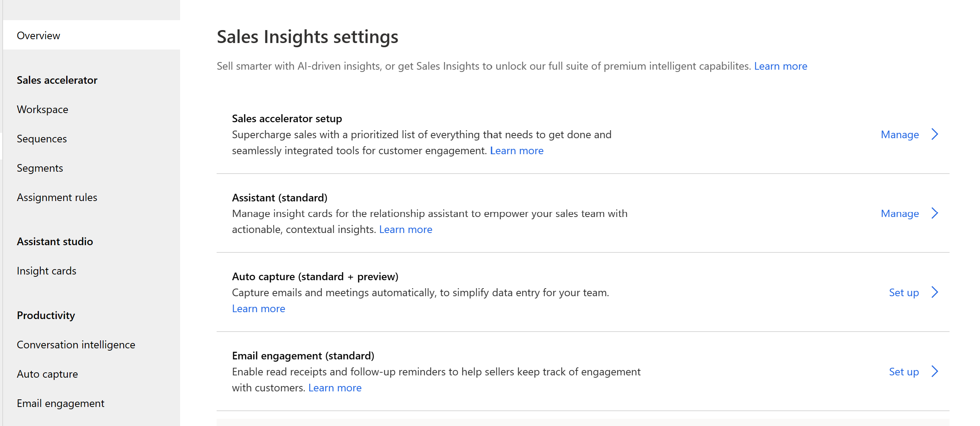980x426 pixels.
Task: Click chevron arrow for Auto capture Set up
Action: tap(935, 292)
